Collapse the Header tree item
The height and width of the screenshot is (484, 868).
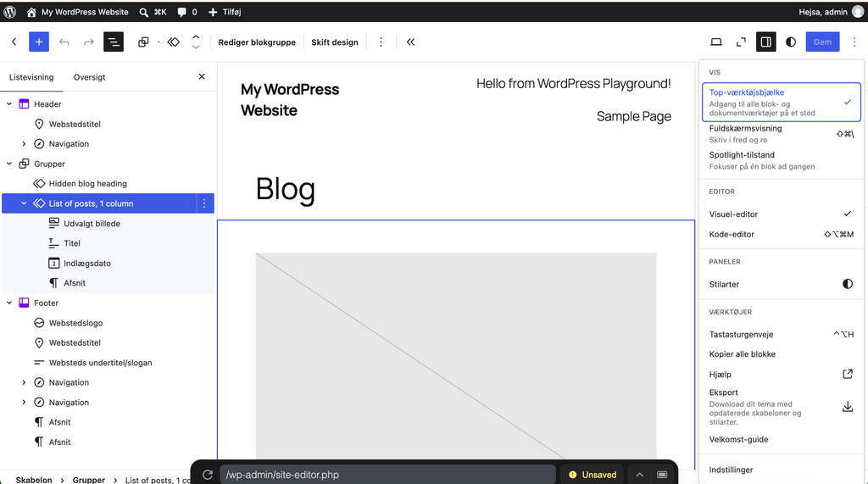click(x=9, y=104)
